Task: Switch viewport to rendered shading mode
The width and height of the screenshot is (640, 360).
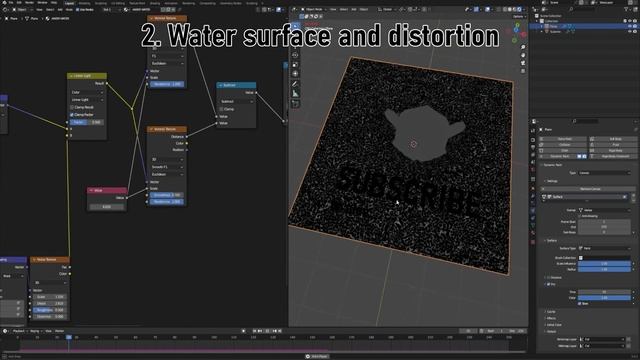Action: click(520, 9)
